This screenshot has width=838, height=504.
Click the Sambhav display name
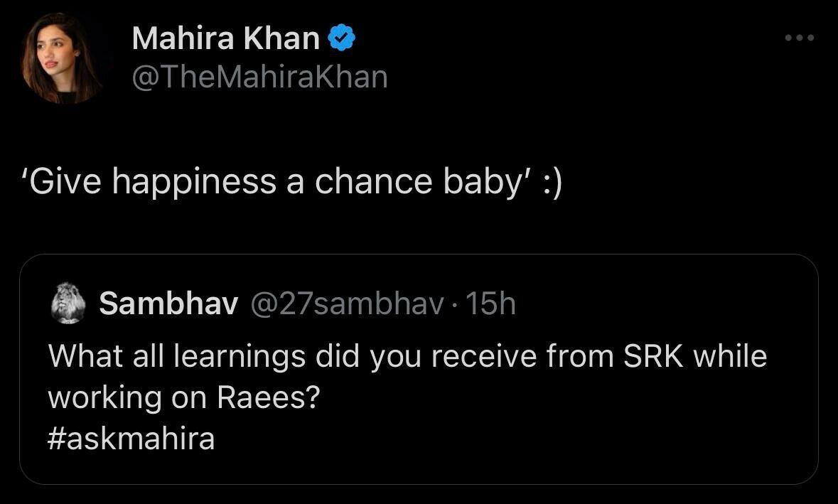pyautogui.click(x=168, y=304)
